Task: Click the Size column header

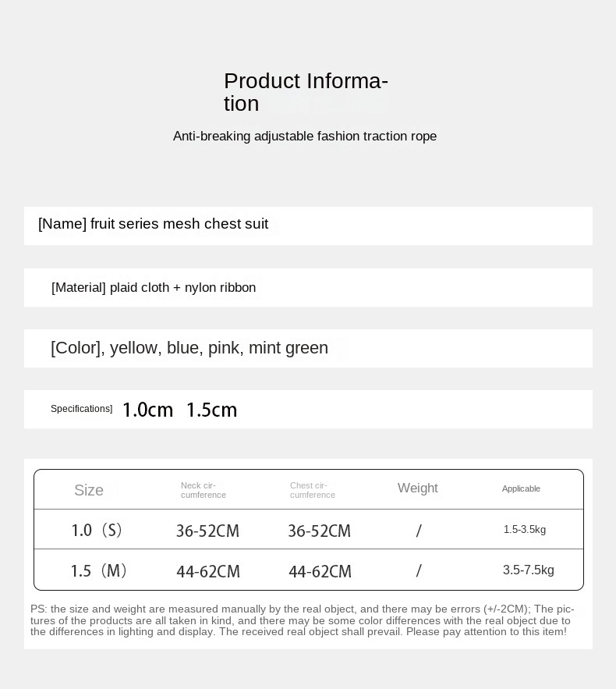Action: pos(89,490)
